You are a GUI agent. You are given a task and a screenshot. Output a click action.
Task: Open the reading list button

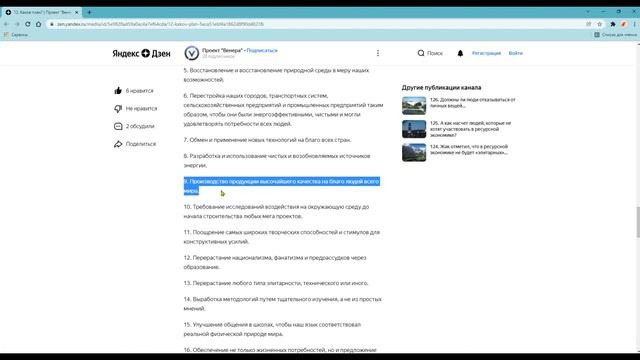click(615, 35)
